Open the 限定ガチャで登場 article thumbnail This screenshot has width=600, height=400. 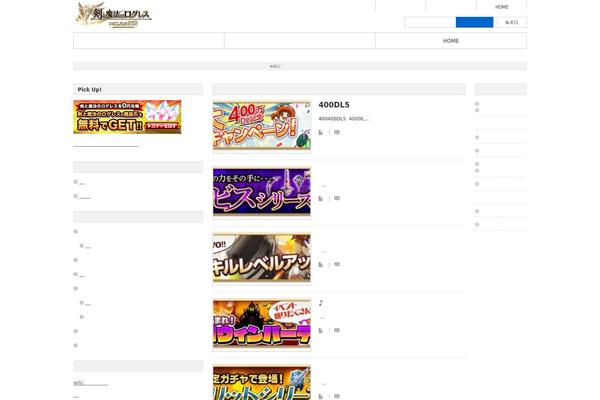pos(262,383)
